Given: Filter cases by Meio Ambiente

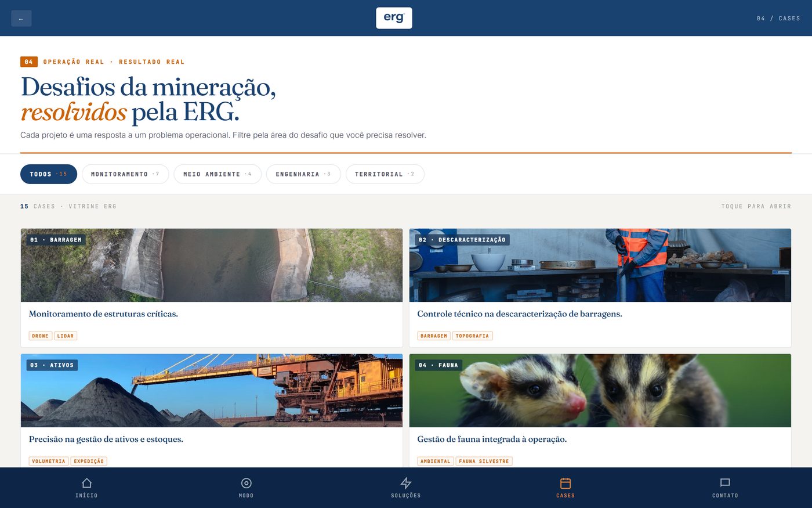Looking at the screenshot, I should click(217, 174).
